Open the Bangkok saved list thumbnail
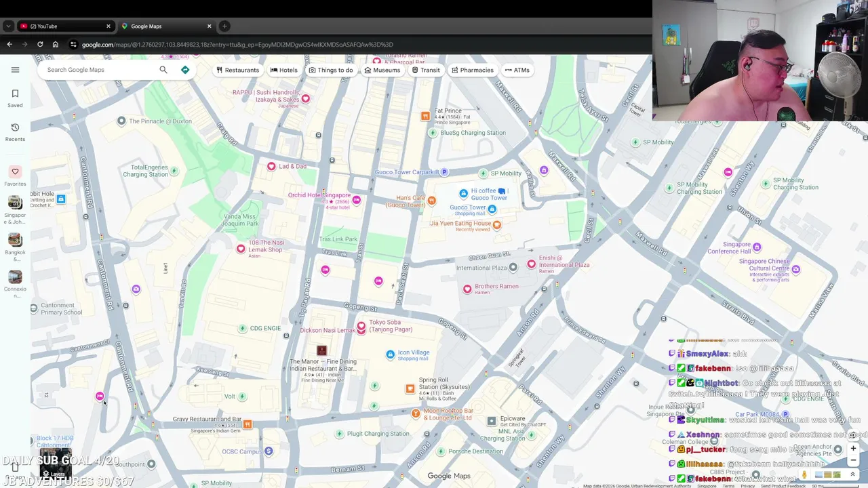Image resolution: width=868 pixels, height=488 pixels. [x=15, y=239]
